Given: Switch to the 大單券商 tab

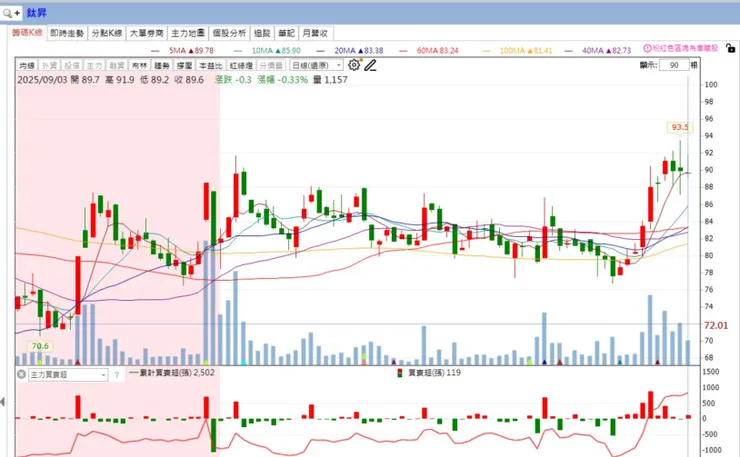Looking at the screenshot, I should tap(146, 33).
